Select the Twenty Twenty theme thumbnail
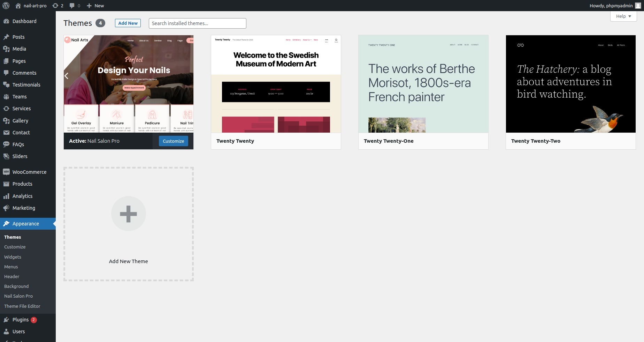Screen dimensions: 644x342 tap(276, 84)
